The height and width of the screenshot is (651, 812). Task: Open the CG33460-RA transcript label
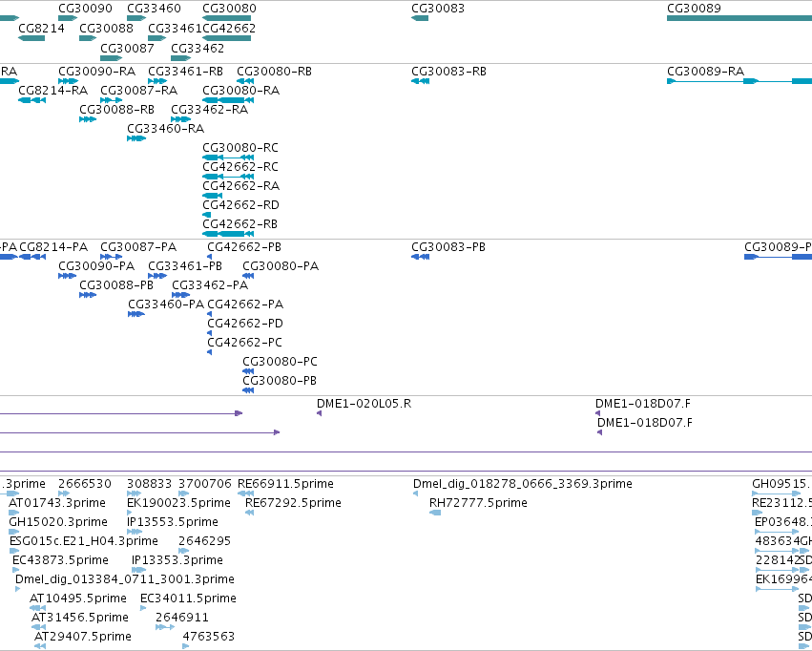coord(165,129)
